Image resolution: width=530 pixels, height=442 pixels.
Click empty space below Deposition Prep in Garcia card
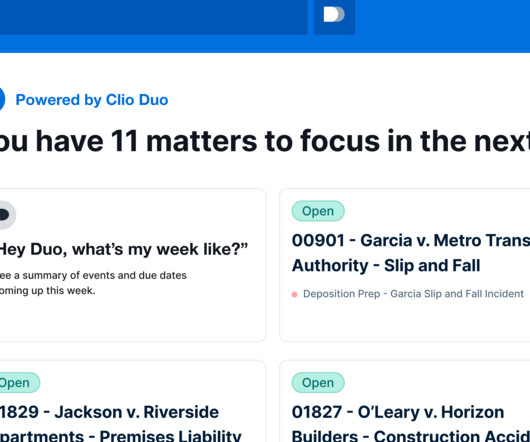pyautogui.click(x=406, y=321)
